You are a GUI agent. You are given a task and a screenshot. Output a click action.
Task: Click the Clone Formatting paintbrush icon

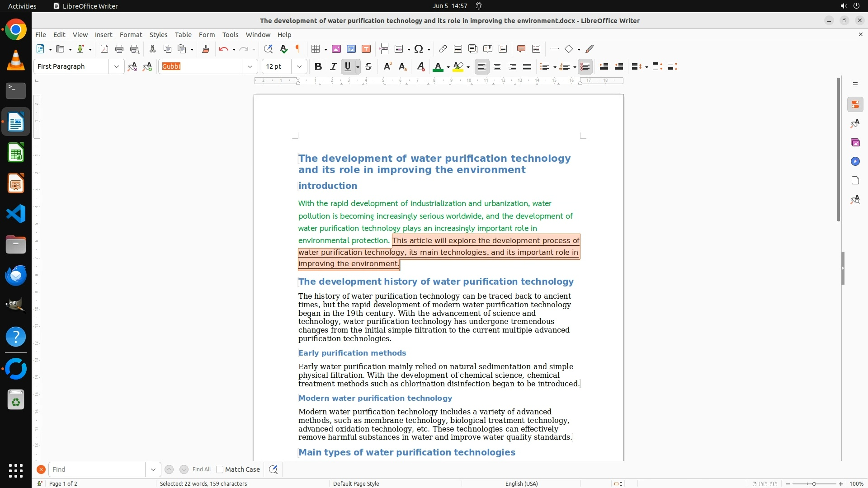pyautogui.click(x=206, y=49)
